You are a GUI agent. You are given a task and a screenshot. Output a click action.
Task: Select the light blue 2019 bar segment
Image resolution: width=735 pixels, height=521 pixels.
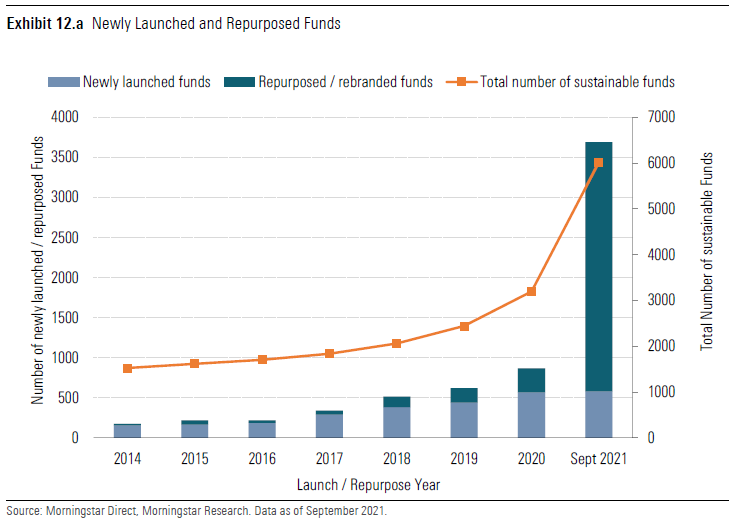464,420
